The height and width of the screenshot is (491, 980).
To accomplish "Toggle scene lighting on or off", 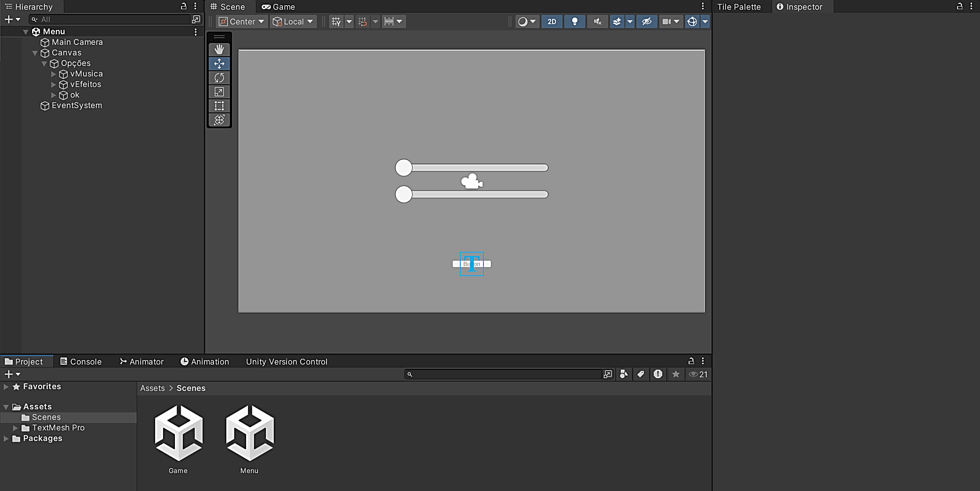I will [x=574, y=22].
